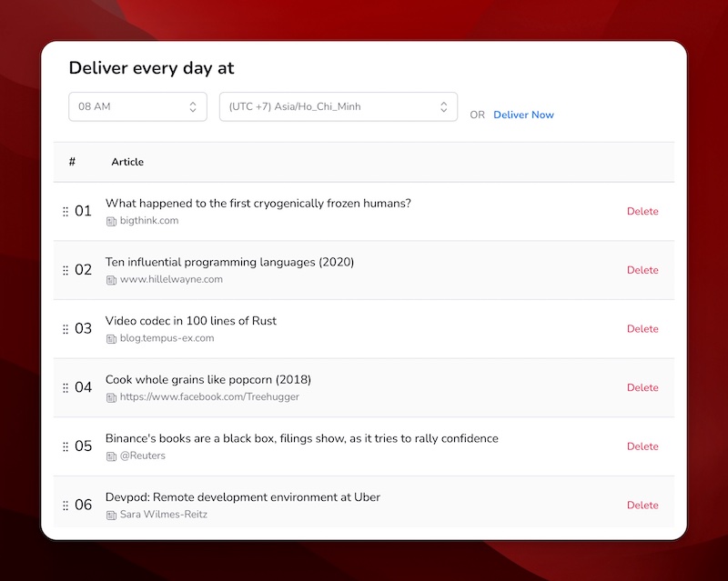Click the Article column header
The width and height of the screenshot is (728, 581).
[127, 162]
